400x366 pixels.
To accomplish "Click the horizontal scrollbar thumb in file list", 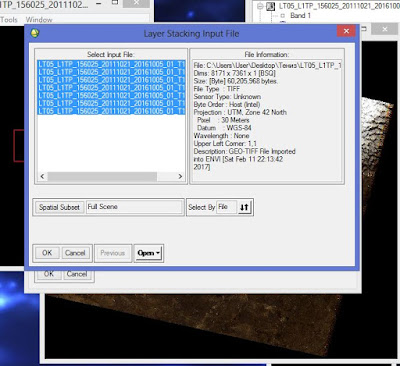I will [x=102, y=176].
